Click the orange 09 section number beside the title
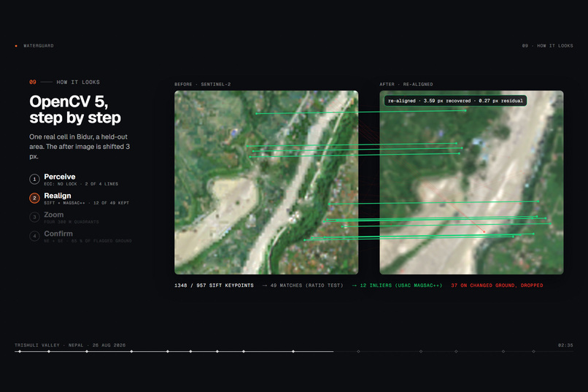This screenshot has height=392, width=588. (33, 82)
